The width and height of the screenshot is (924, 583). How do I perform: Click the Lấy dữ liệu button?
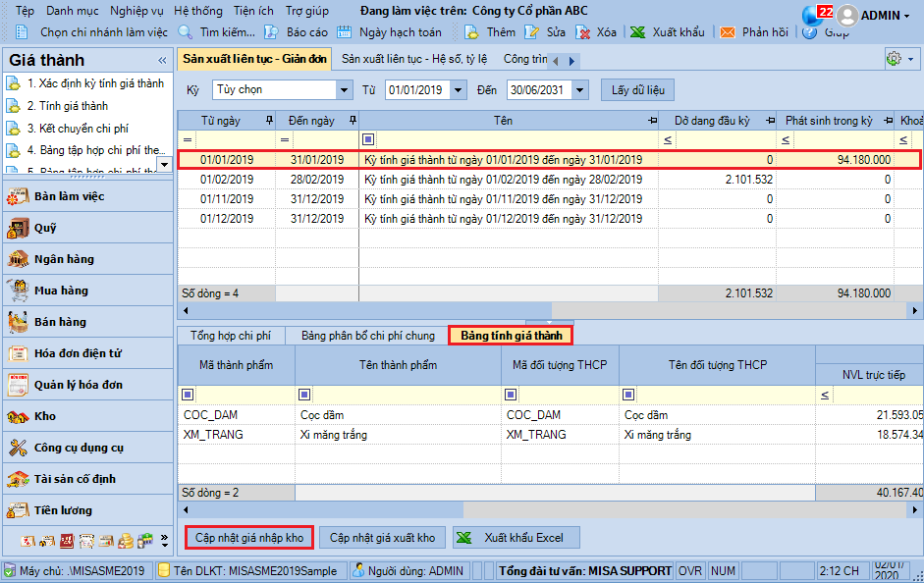tap(637, 90)
